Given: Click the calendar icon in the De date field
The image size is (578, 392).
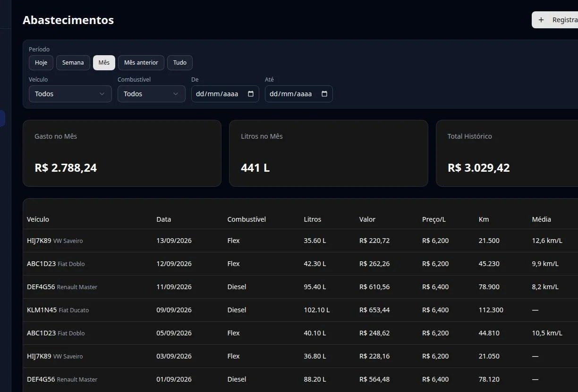Looking at the screenshot, I should click(x=251, y=94).
